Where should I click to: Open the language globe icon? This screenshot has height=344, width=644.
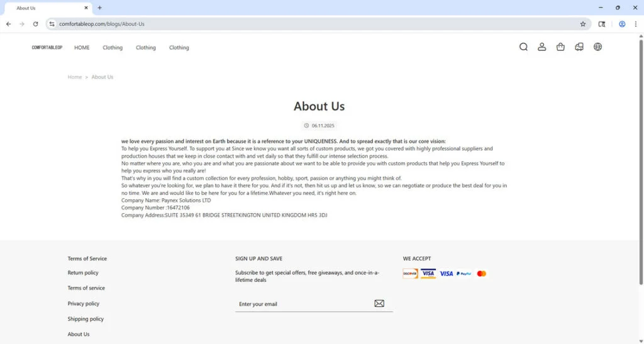tap(597, 47)
